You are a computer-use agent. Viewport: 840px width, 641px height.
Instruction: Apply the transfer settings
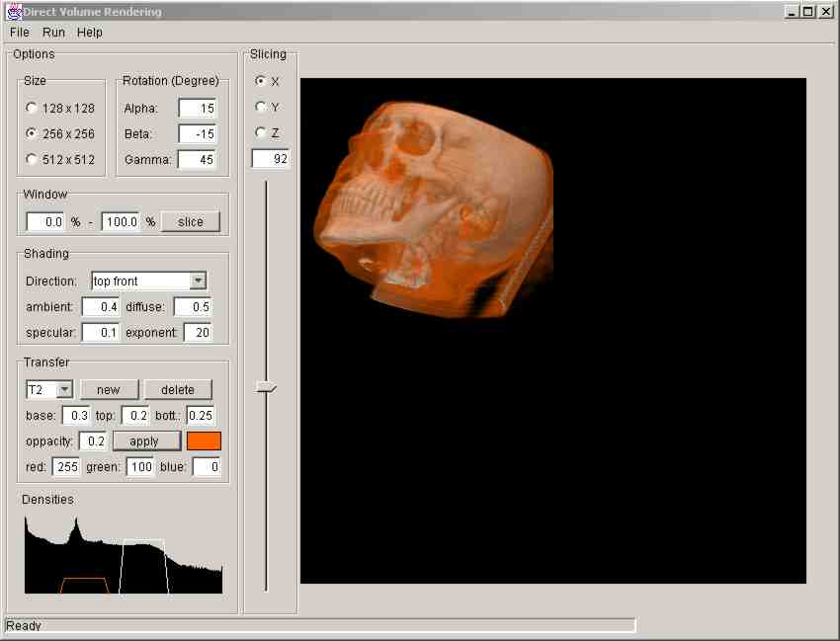pyautogui.click(x=146, y=441)
